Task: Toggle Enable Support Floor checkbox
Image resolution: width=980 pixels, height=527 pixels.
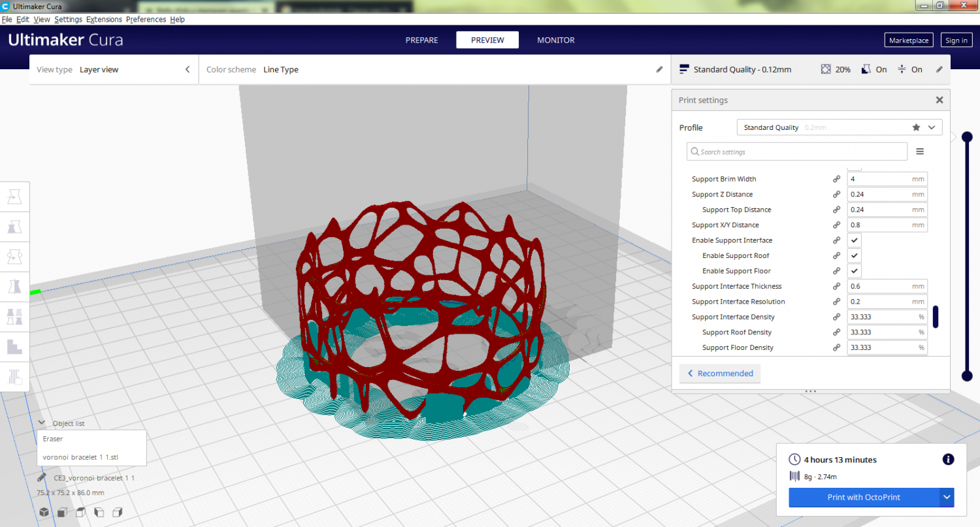Action: (855, 271)
